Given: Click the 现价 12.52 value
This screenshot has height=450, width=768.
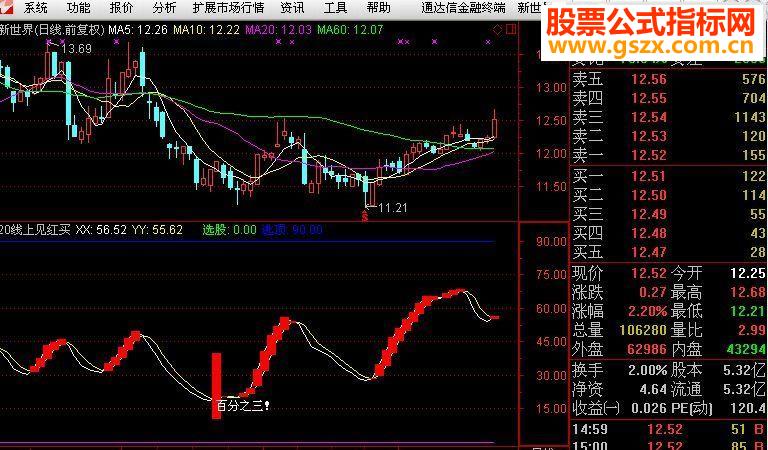Looking at the screenshot, I should pyautogui.click(x=649, y=273).
